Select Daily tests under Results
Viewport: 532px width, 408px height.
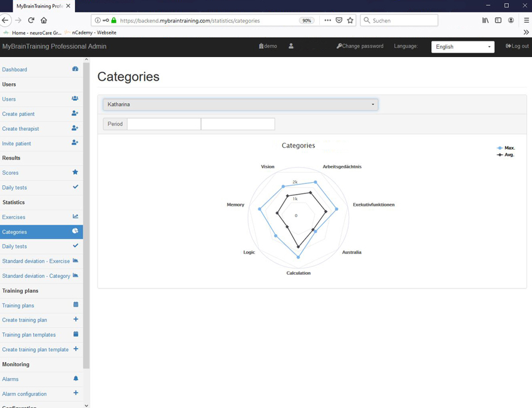pos(14,188)
